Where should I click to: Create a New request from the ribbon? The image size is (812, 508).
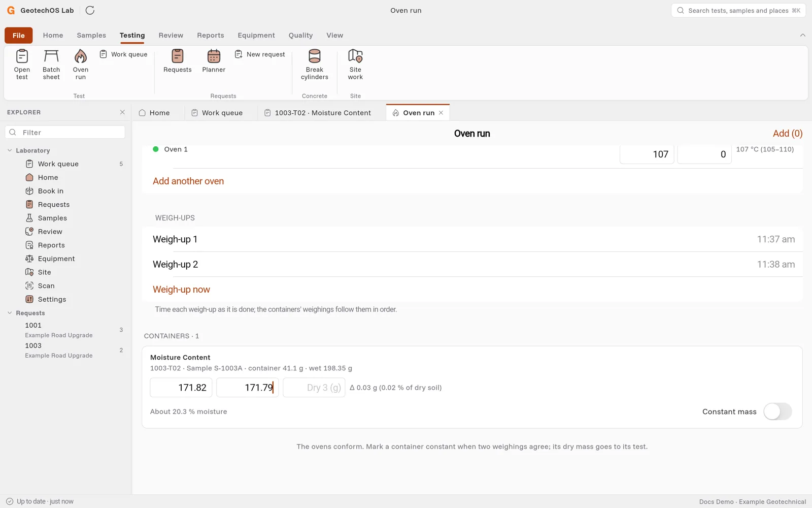coord(260,54)
